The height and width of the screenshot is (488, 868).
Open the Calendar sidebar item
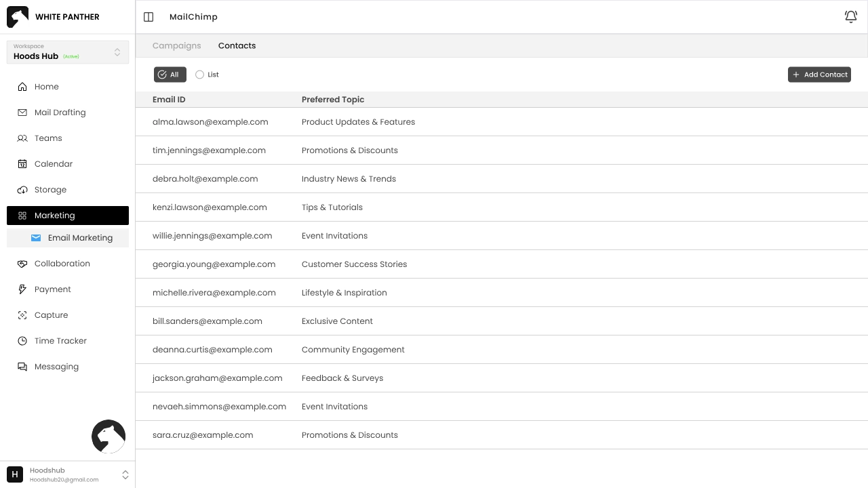(x=53, y=164)
